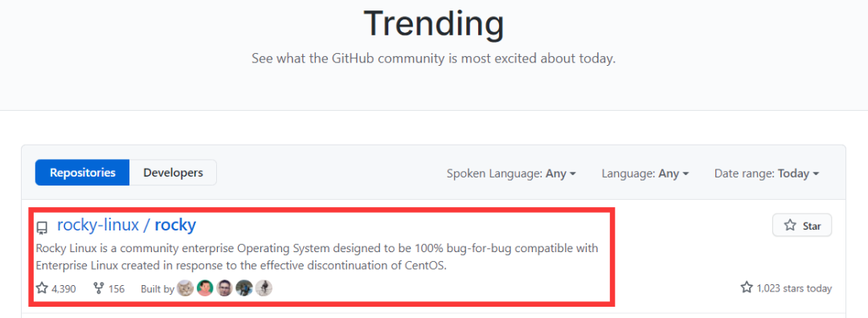Expand the Spoken Language dropdown

coord(511,173)
